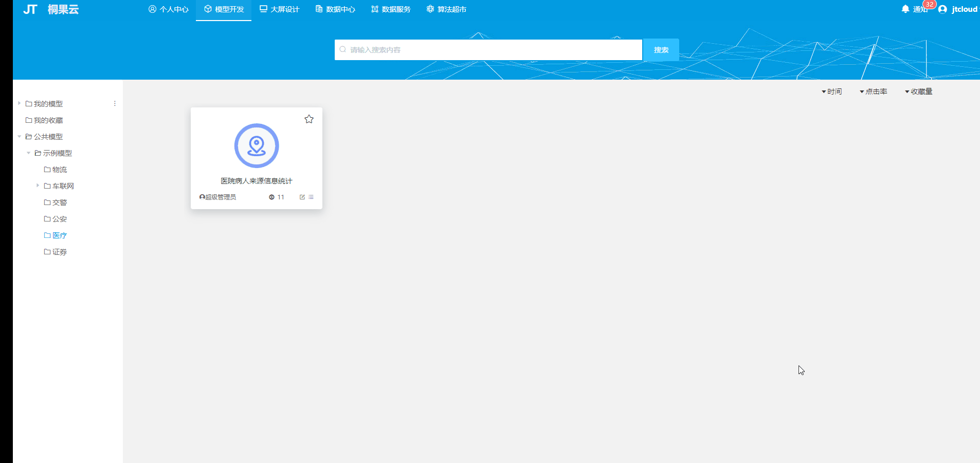Open the 车联网 folder
This screenshot has height=463, width=980.
(59, 186)
